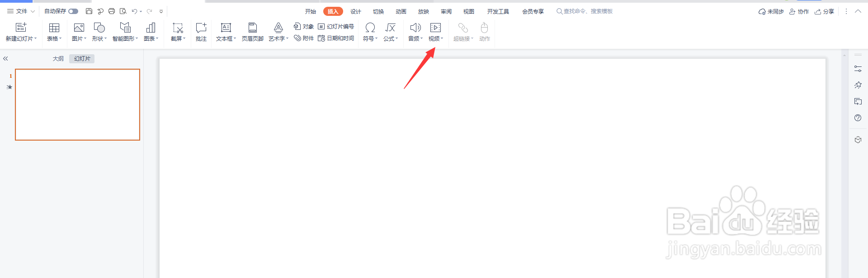The height and width of the screenshot is (278, 868).
Task: Select slide 1 thumbnail
Action: [77, 104]
